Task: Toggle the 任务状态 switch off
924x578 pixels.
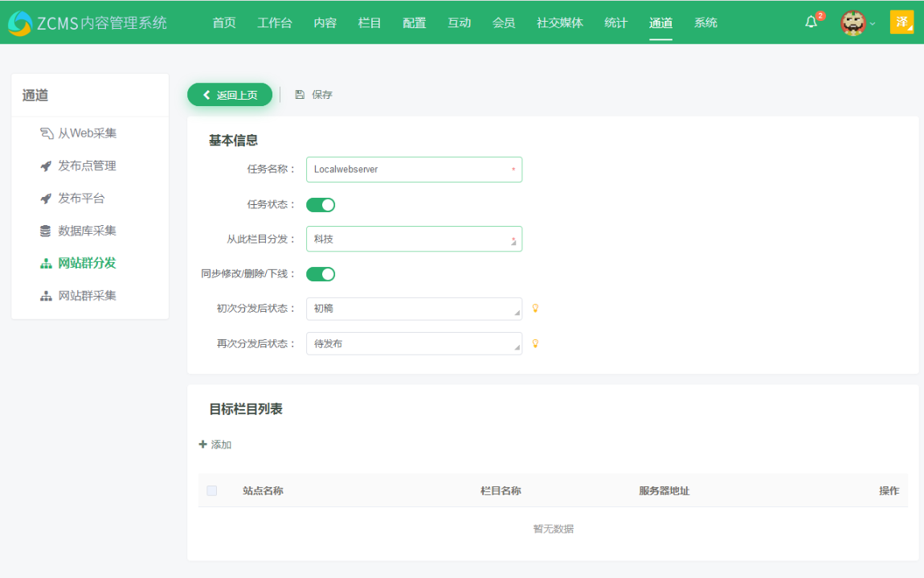Action: pos(321,204)
